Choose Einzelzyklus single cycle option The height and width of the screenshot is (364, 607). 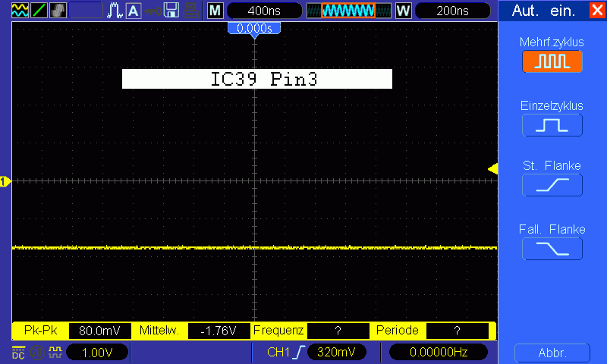(x=552, y=125)
